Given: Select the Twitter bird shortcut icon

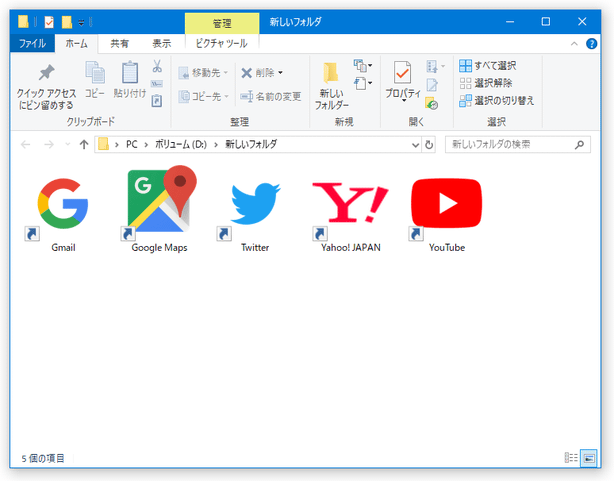Looking at the screenshot, I should [255, 204].
